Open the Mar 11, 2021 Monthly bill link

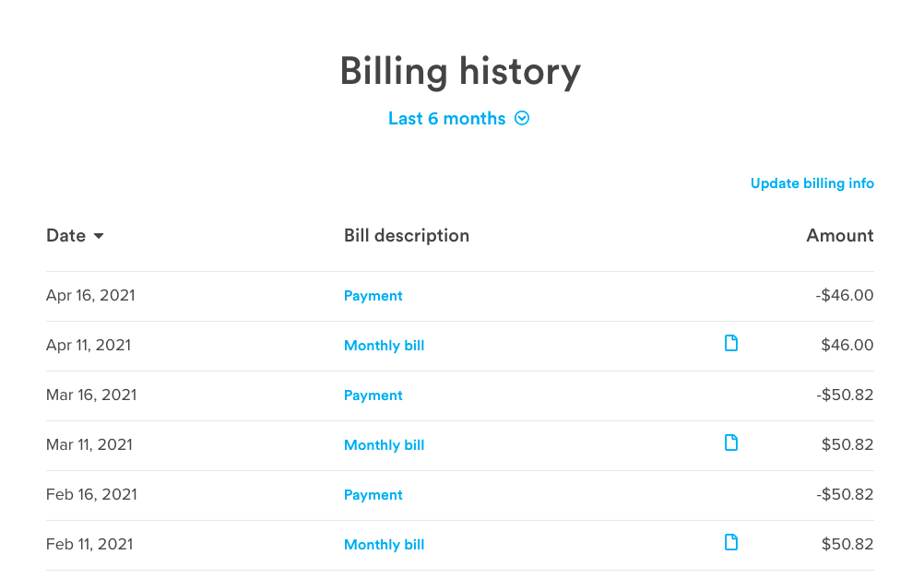384,445
